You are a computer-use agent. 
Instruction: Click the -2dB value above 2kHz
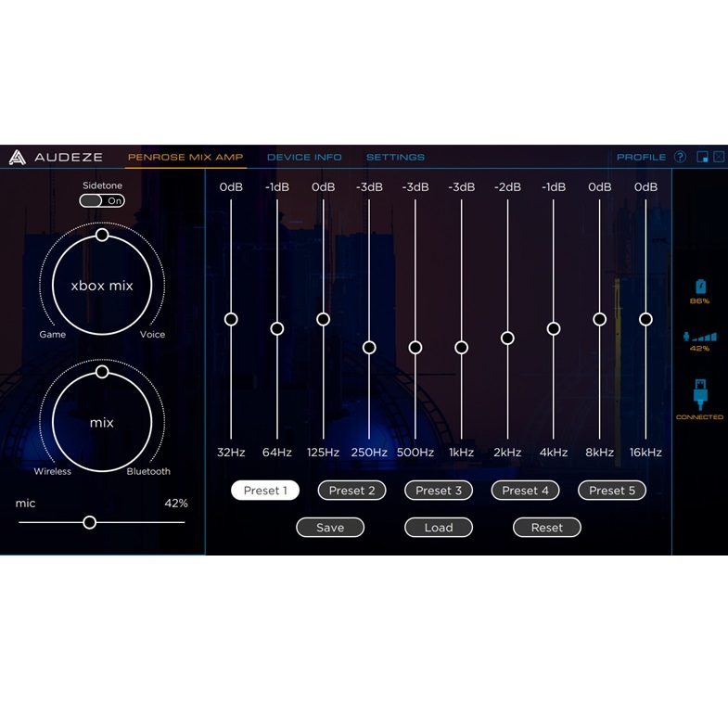click(507, 187)
